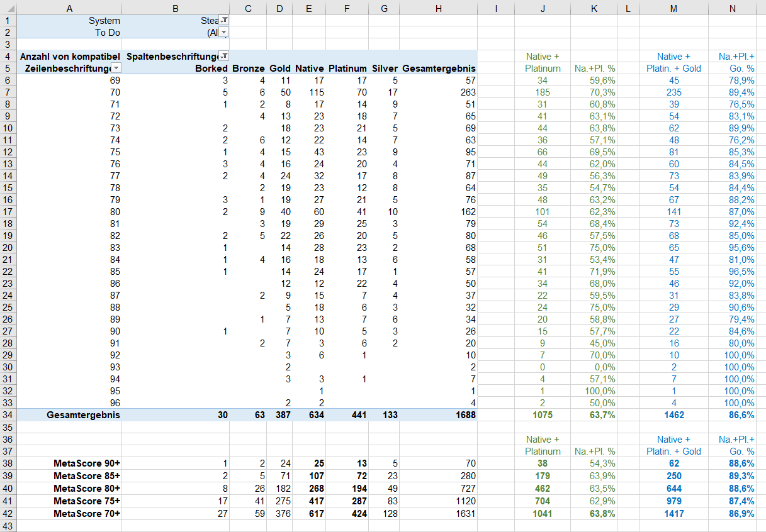This screenshot has height=532, width=766.
Task: Select column E header
Action: click(309, 8)
